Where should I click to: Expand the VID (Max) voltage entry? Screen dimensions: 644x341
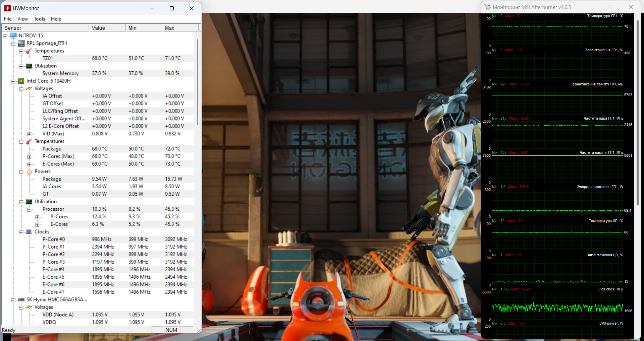point(30,134)
